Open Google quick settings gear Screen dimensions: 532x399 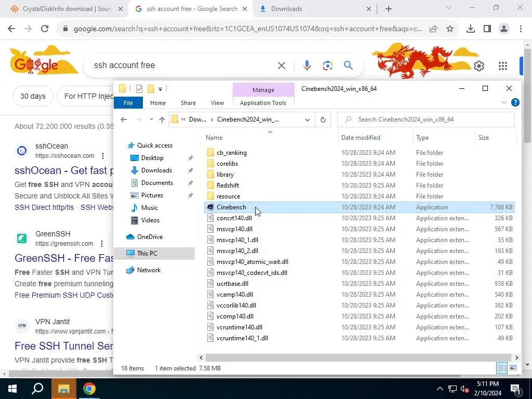click(478, 66)
